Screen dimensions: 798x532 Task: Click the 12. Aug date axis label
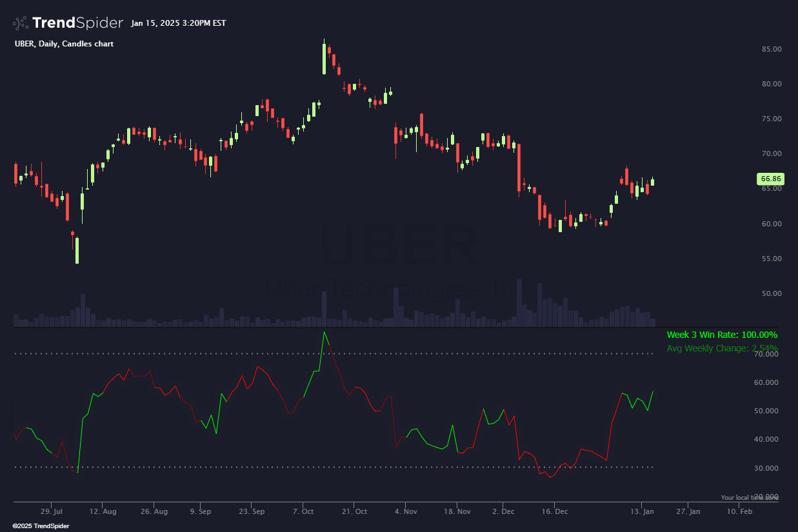click(103, 511)
